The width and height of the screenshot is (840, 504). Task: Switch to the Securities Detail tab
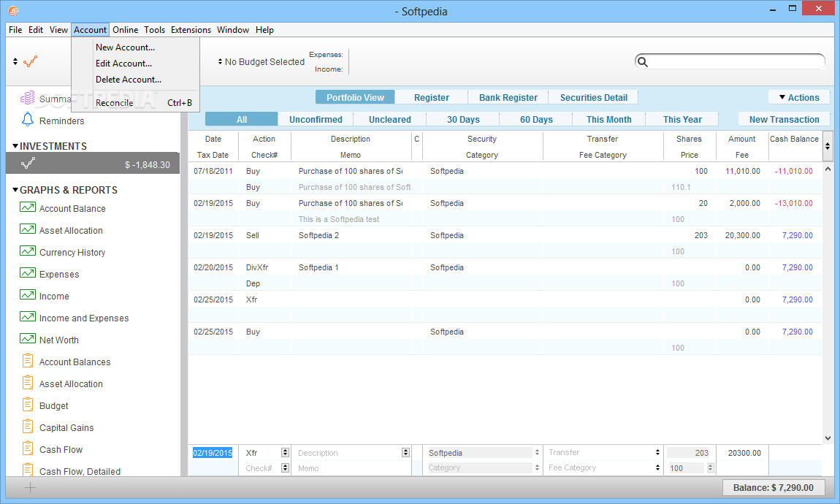pyautogui.click(x=594, y=97)
